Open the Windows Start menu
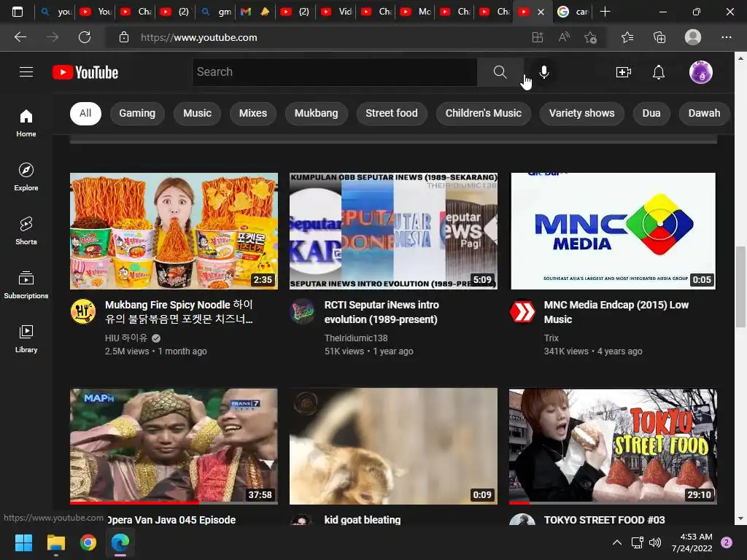 coord(23,542)
